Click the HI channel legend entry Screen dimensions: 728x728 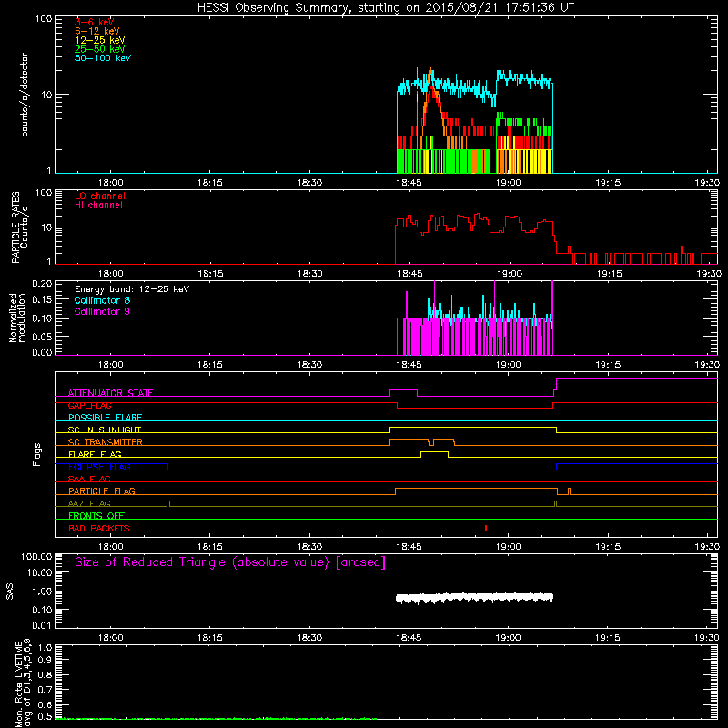98,206
